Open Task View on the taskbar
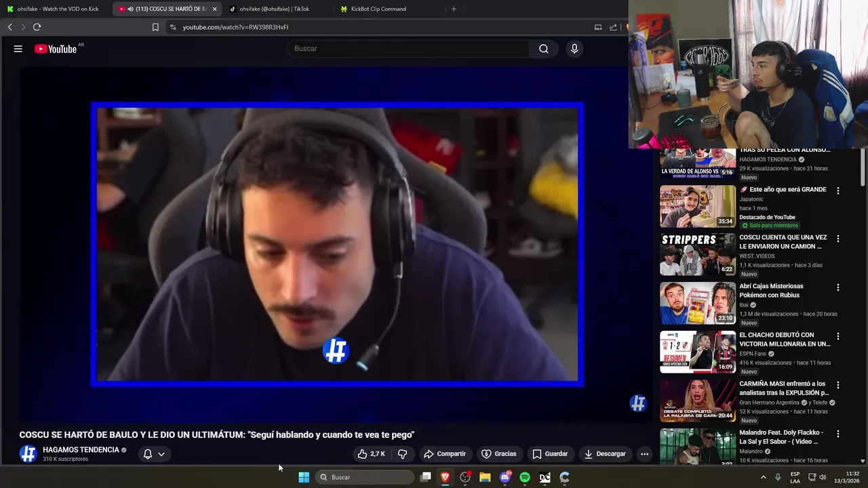The width and height of the screenshot is (868, 488). tap(425, 477)
